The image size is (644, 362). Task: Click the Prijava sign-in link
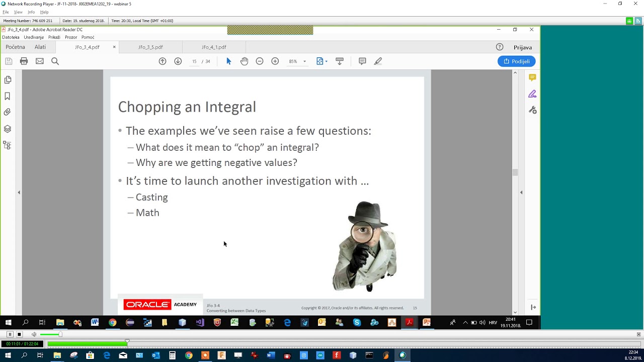pyautogui.click(x=523, y=47)
